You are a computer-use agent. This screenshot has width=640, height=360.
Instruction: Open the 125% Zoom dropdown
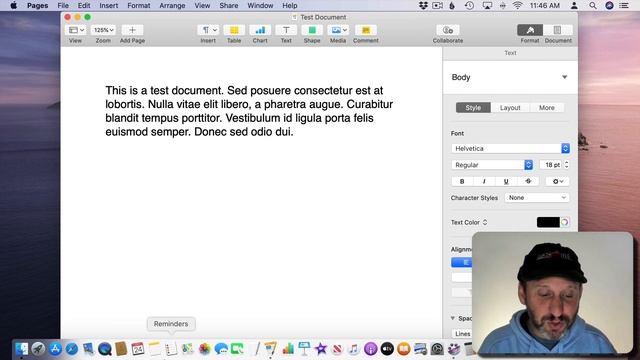tap(103, 30)
